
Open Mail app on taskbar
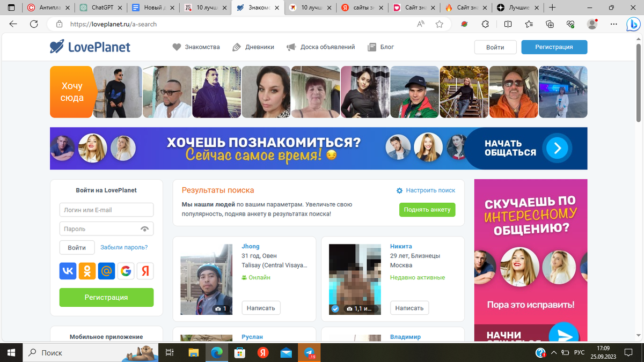(x=286, y=352)
